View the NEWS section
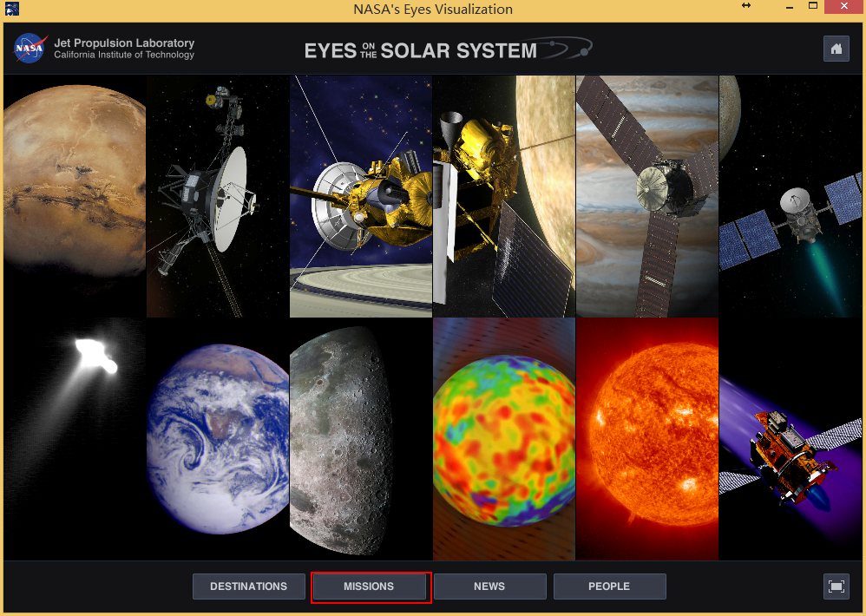This screenshot has height=616, width=866. (x=489, y=587)
